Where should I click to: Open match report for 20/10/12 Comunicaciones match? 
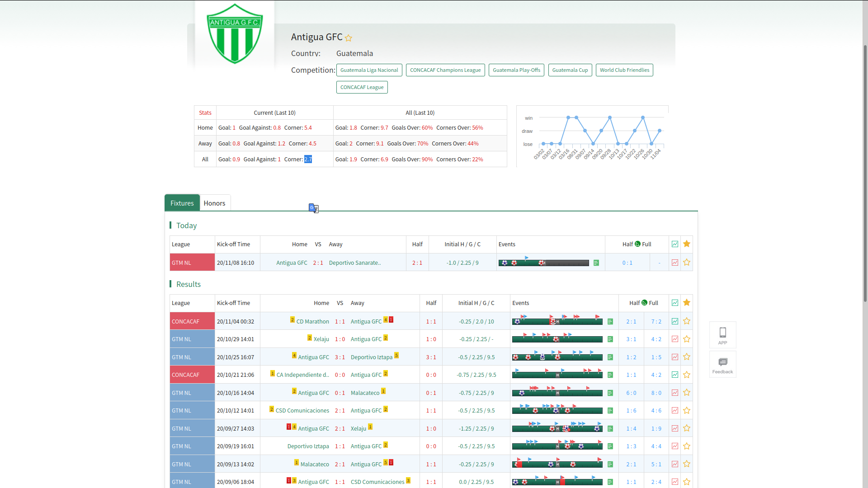[610, 411]
